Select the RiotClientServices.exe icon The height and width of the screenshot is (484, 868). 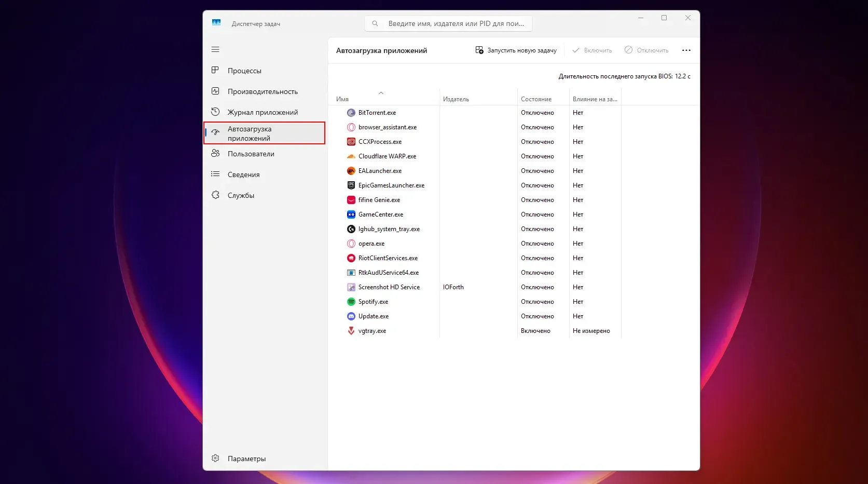click(351, 258)
